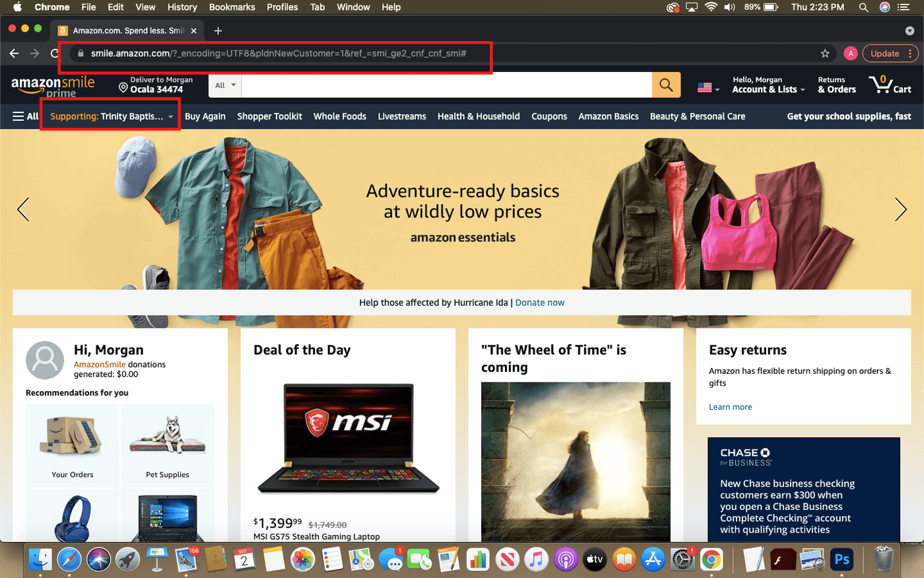Open the Pet Supplies thumbnail
Image resolution: width=924 pixels, height=578 pixels.
click(x=168, y=446)
